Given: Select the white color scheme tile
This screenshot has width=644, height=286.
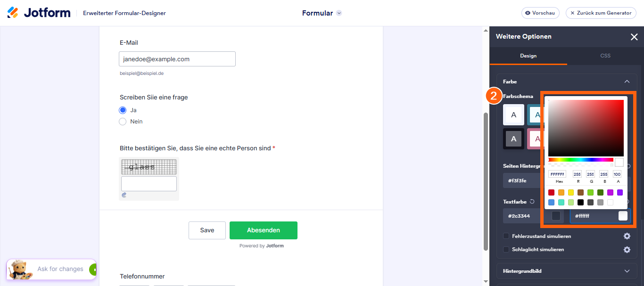Looking at the screenshot, I should click(513, 114).
